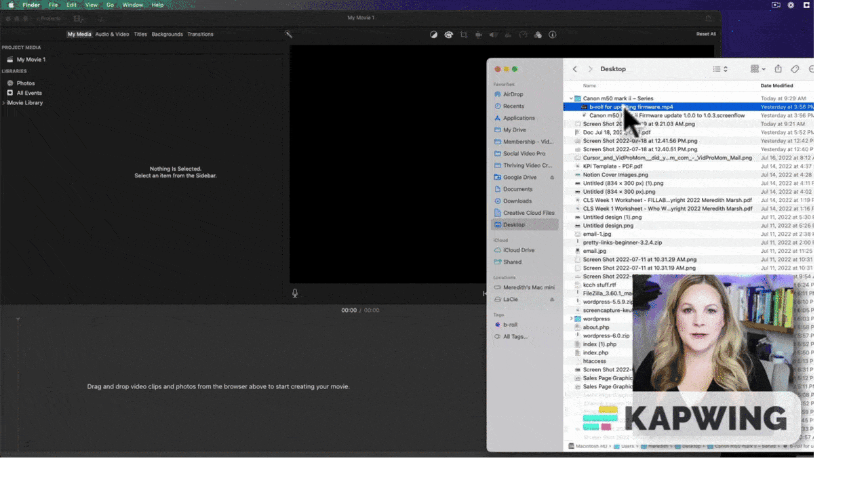Select Downloads in the Finder sidebar
The height and width of the screenshot is (488, 868).
(517, 201)
